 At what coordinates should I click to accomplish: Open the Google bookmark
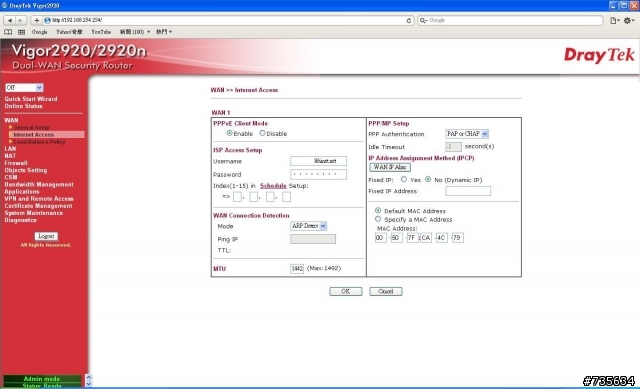click(x=40, y=32)
